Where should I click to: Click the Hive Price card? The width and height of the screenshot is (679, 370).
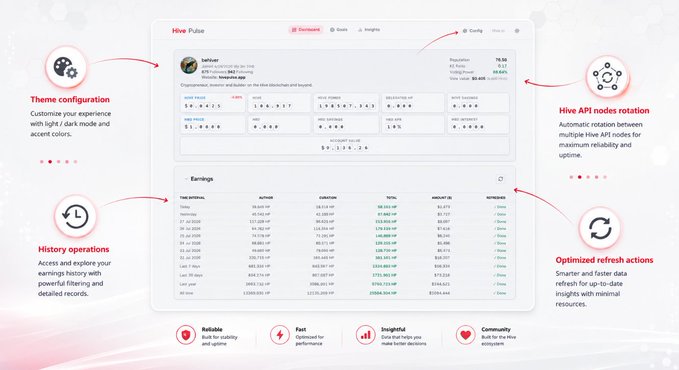click(x=213, y=103)
